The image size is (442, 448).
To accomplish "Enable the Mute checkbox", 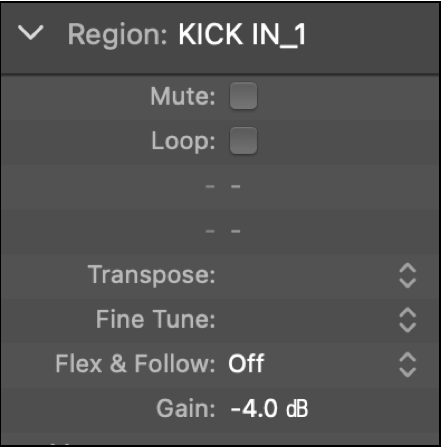I will click(x=243, y=96).
